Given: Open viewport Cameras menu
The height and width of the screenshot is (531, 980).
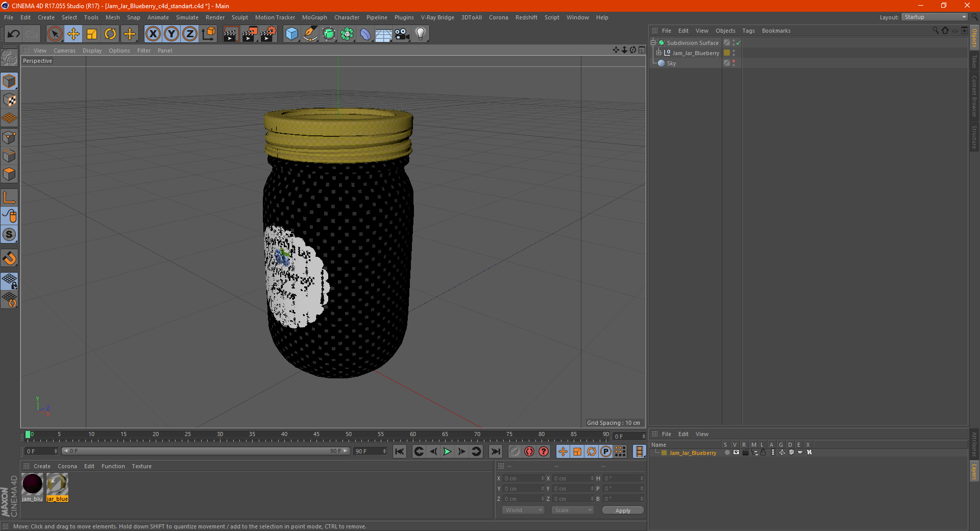Looking at the screenshot, I should pyautogui.click(x=64, y=51).
